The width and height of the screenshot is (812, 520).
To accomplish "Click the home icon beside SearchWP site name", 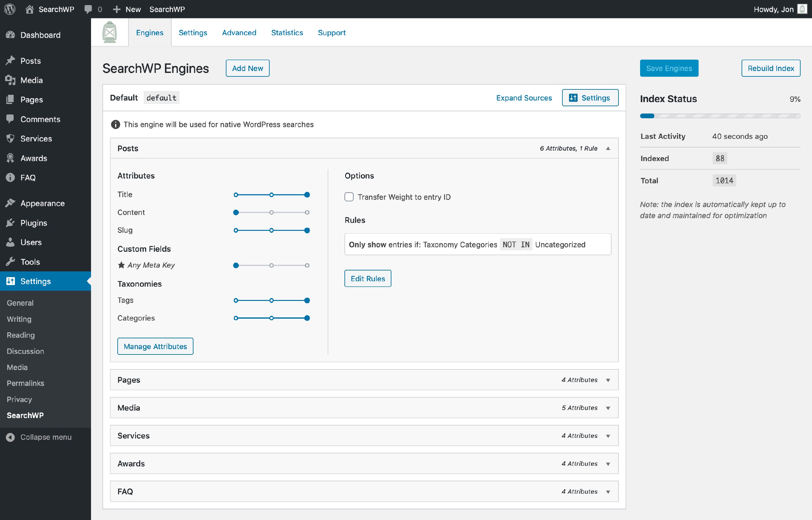I will (x=30, y=9).
